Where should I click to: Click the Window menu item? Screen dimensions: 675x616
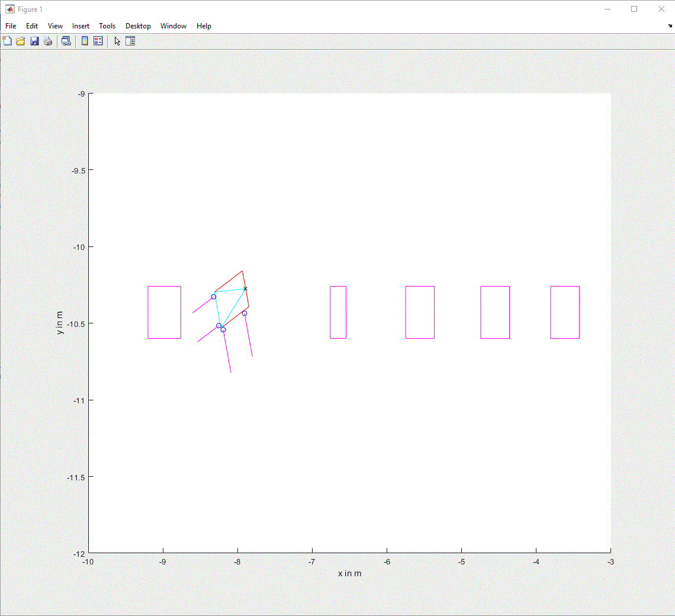point(173,26)
